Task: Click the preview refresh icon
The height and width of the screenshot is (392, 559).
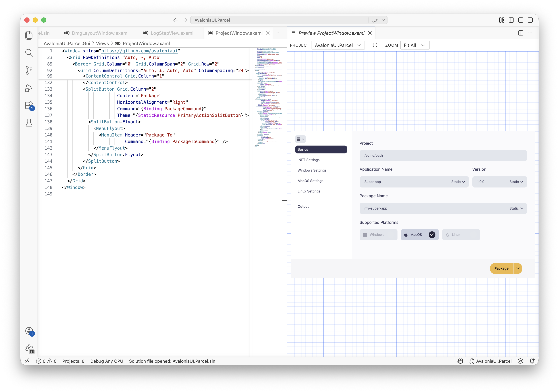Action: (x=375, y=45)
